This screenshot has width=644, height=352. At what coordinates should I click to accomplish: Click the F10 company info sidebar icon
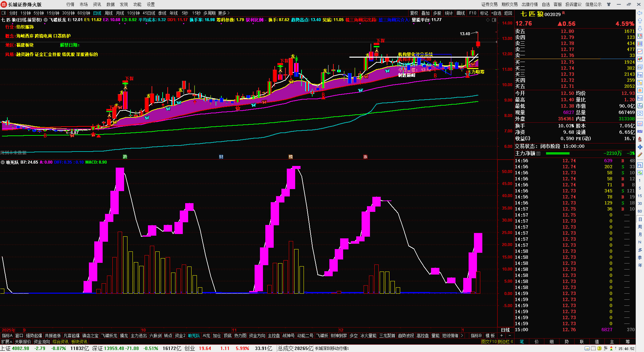point(640,75)
